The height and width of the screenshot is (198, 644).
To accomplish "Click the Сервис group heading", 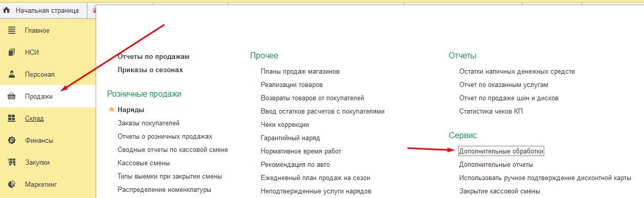I will [463, 135].
